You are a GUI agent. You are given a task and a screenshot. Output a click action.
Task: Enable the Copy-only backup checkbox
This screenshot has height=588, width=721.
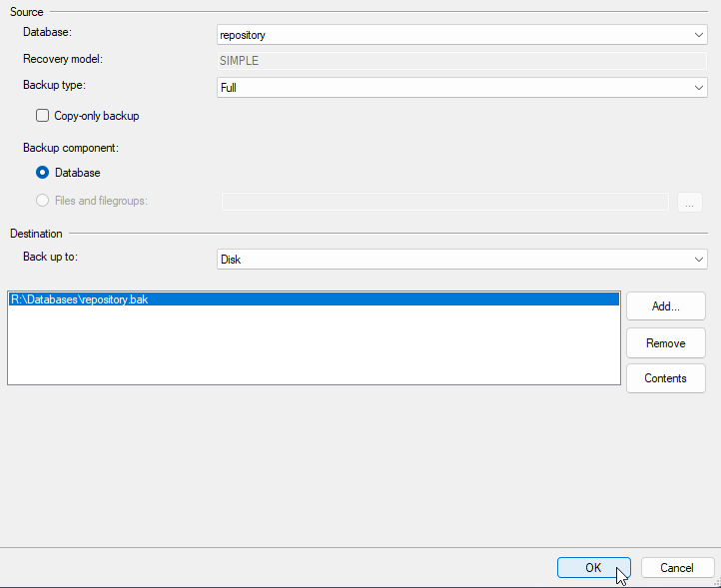click(x=42, y=116)
